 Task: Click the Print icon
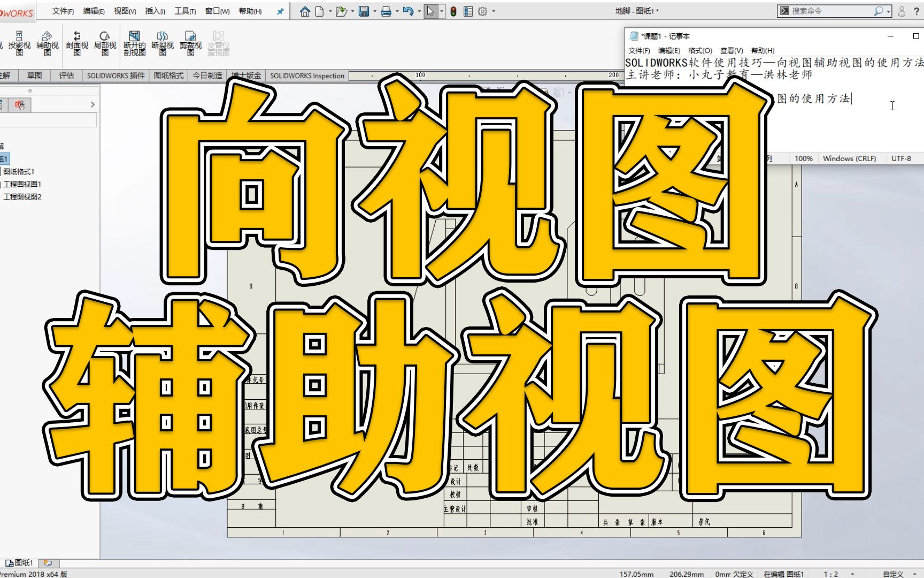click(386, 11)
